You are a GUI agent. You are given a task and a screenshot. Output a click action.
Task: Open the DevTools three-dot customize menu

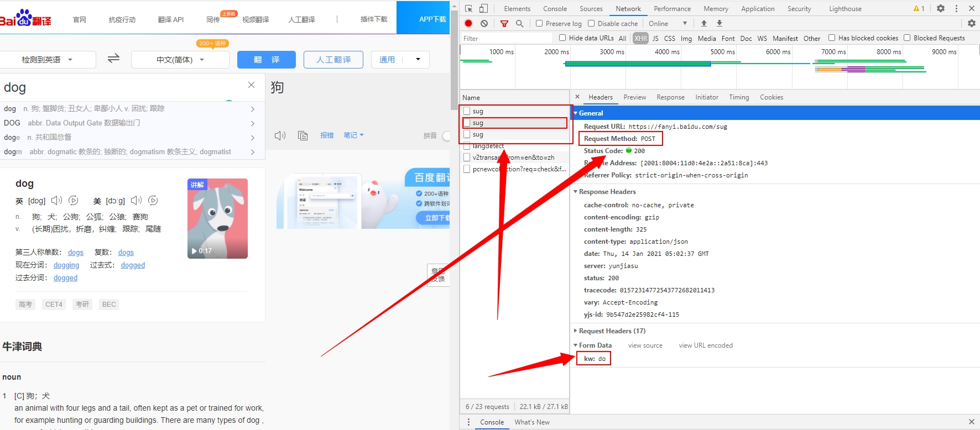click(956, 8)
